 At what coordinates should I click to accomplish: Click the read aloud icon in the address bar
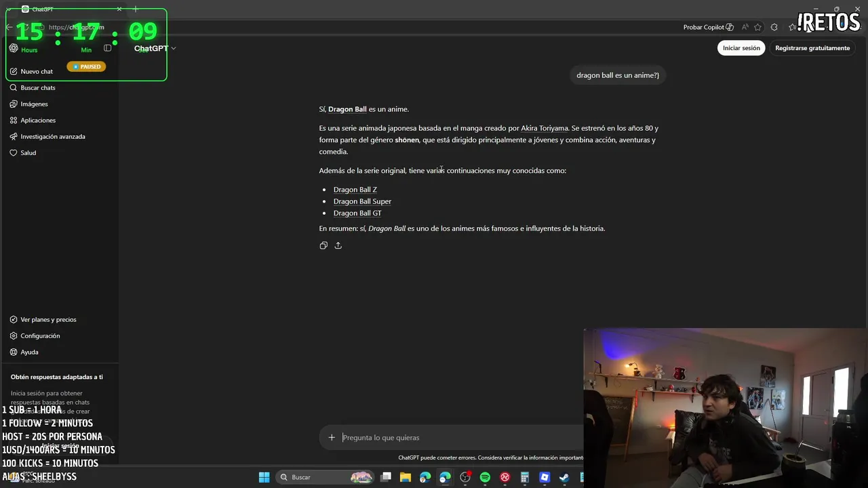point(745,27)
